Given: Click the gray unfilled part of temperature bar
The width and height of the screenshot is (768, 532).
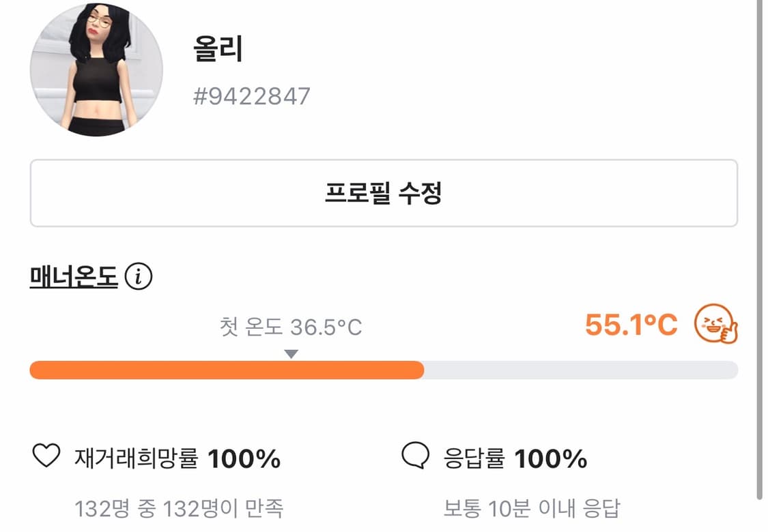Looking at the screenshot, I should 580,370.
